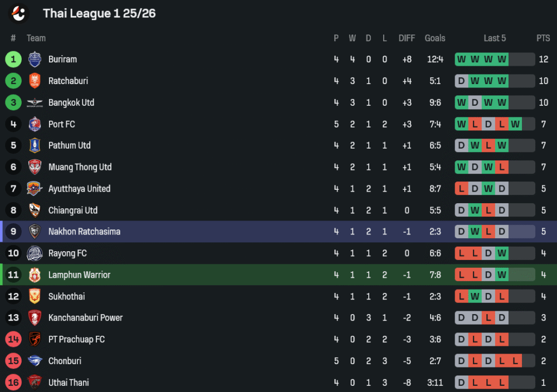Select the Ratchaburi team badge
This screenshot has height=392, width=557.
click(x=35, y=81)
